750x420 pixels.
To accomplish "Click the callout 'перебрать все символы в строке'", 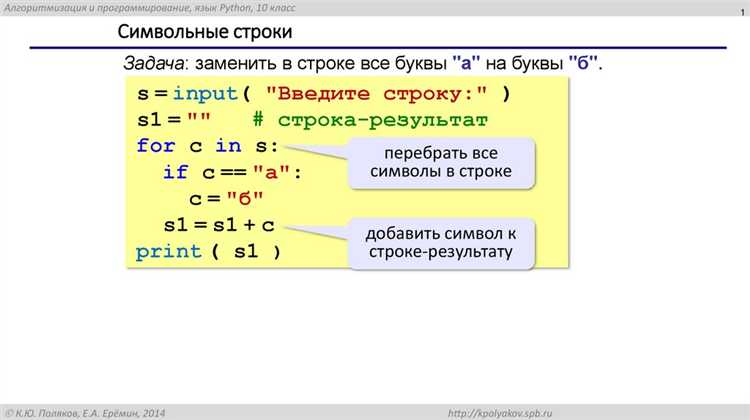I will point(441,163).
